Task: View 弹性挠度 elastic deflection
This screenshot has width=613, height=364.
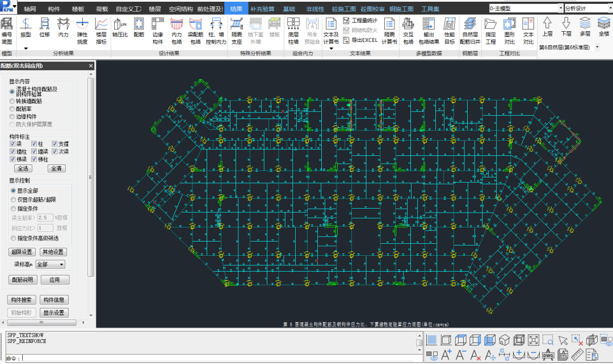Action: click(x=82, y=31)
